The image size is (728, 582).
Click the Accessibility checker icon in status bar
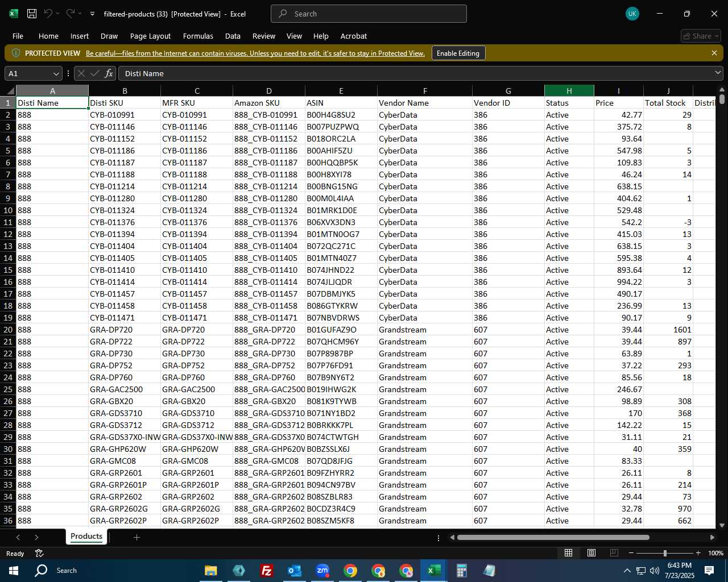pyautogui.click(x=39, y=553)
